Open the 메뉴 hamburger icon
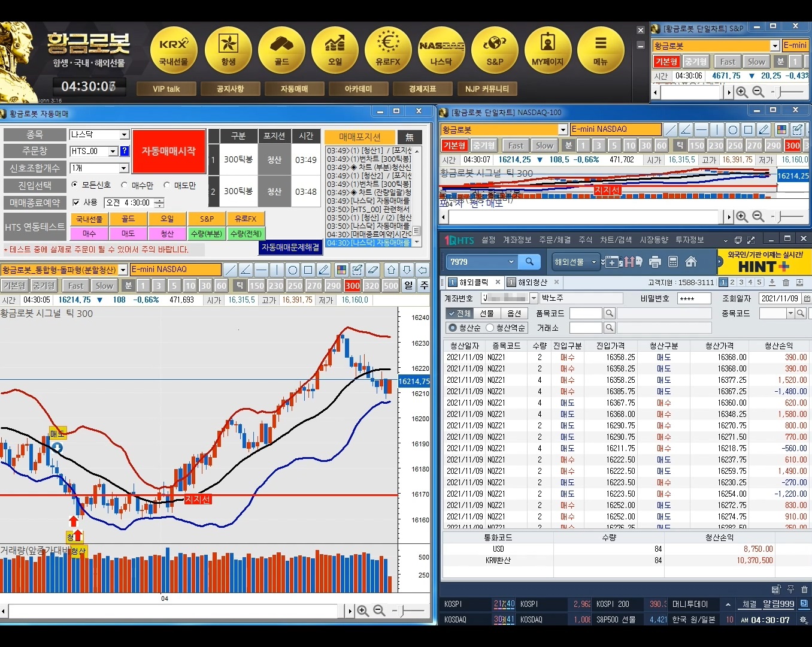 601,50
